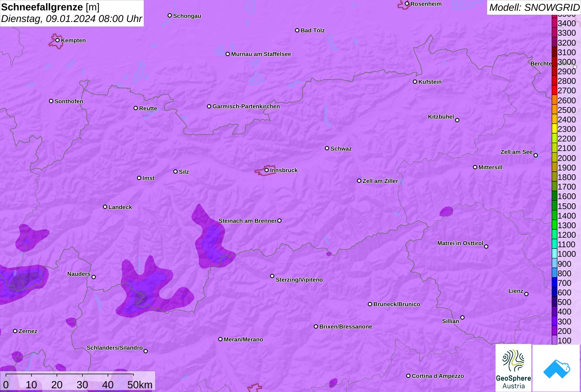The height and width of the screenshot is (392, 581).
Task: Select the Innsbruck city marker dot
Action: coord(267,170)
